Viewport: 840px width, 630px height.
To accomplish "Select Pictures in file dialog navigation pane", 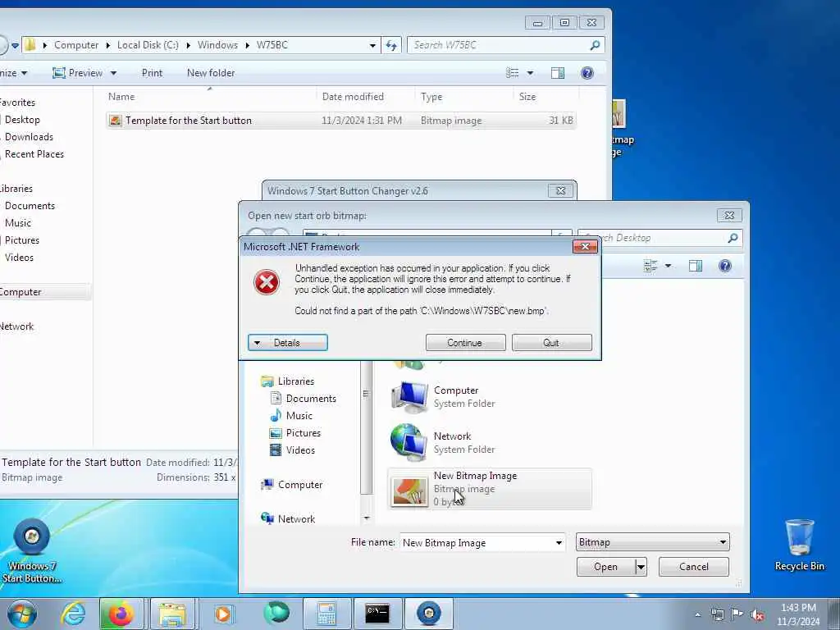I will point(304,433).
